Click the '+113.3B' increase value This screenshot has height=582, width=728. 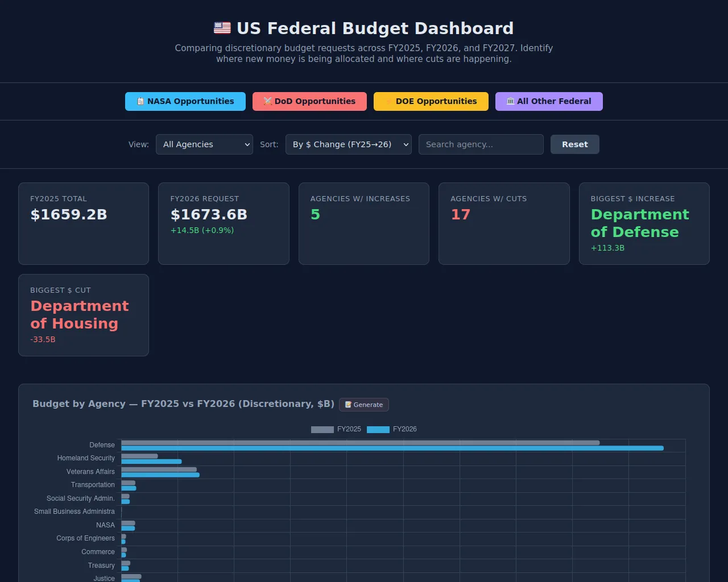pos(607,248)
